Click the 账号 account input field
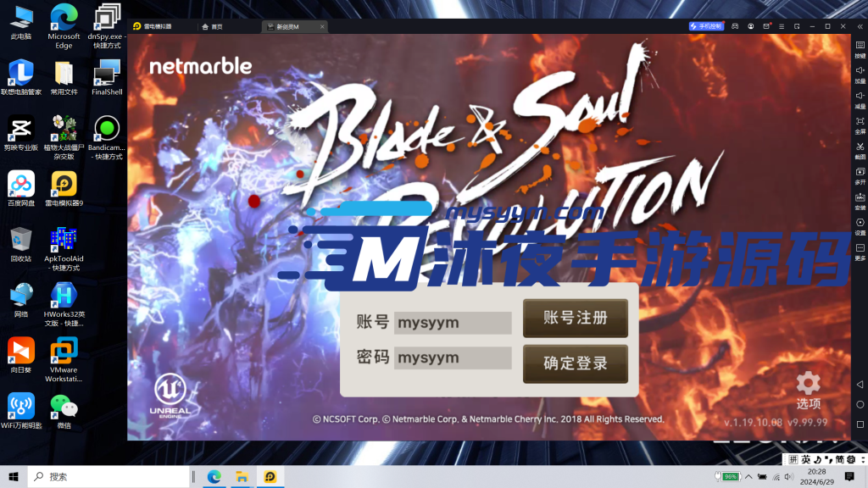Viewport: 868px width, 488px height. pos(453,323)
